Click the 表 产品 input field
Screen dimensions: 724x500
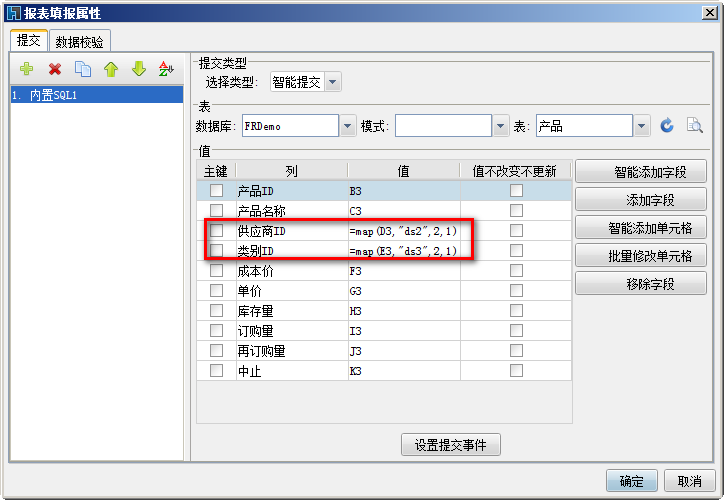(584, 126)
